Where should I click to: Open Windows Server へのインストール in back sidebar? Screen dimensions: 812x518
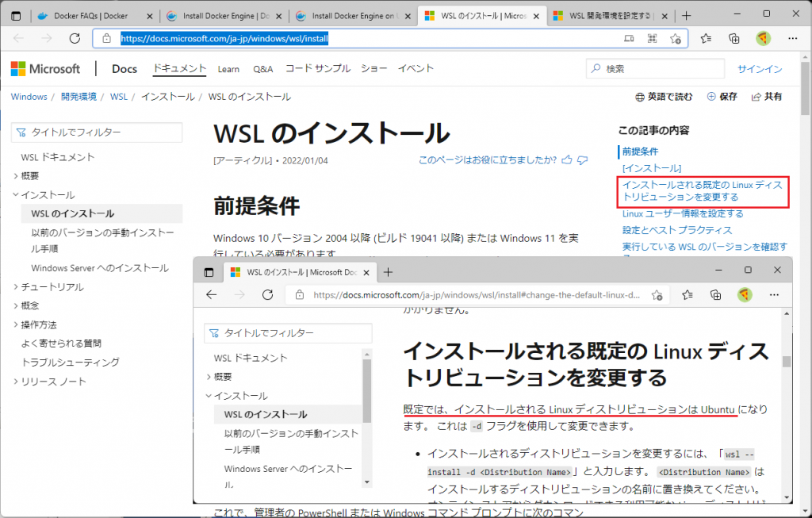(x=100, y=268)
